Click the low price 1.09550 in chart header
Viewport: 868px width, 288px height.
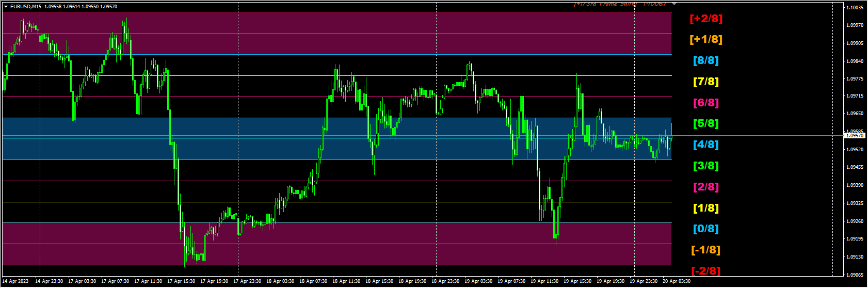tap(90, 7)
